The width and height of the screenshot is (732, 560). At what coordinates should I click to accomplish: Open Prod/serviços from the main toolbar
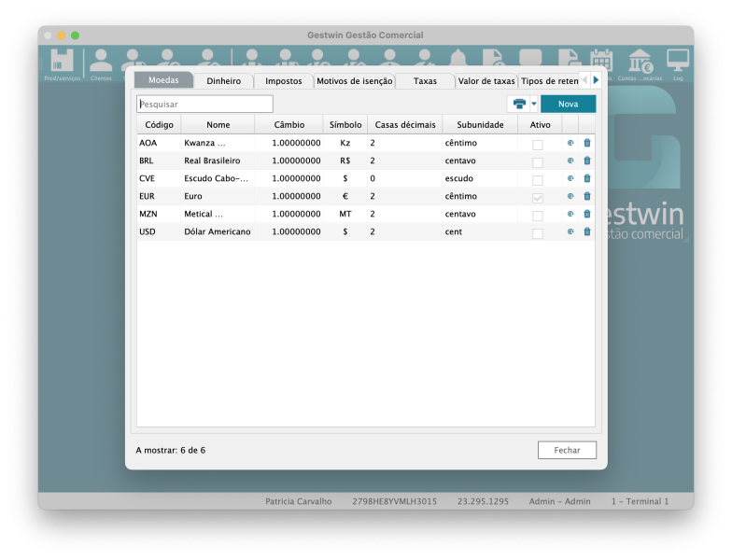click(x=62, y=64)
